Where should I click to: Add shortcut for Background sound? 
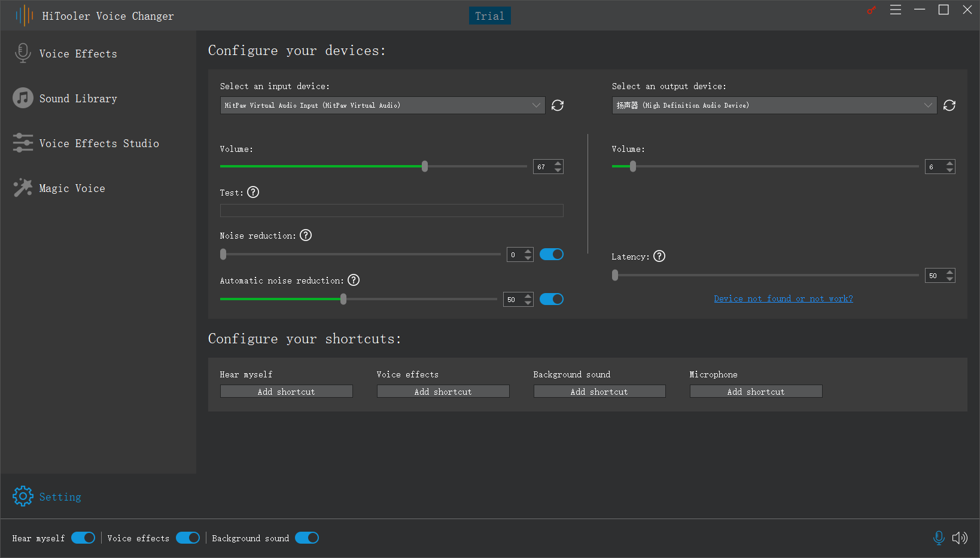pyautogui.click(x=599, y=391)
